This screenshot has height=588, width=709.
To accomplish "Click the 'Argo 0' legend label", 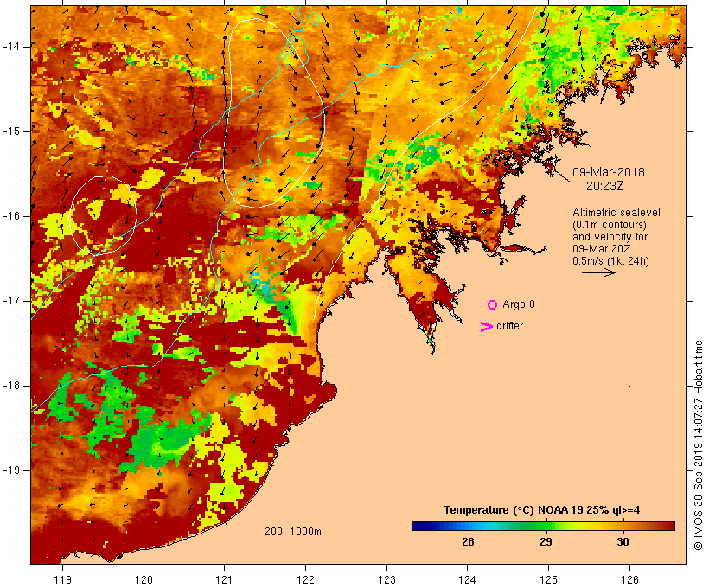I will point(519,304).
